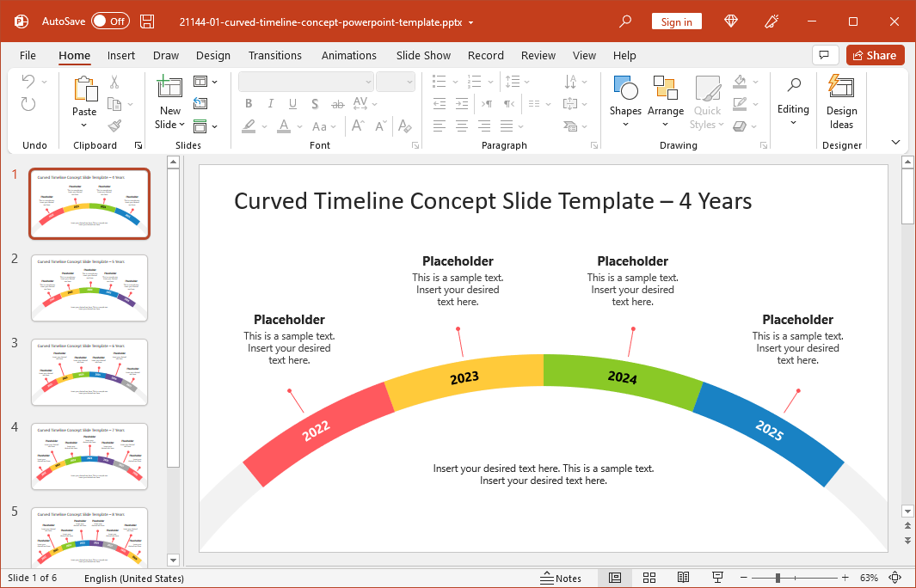Open Font Color picker
Viewport: 916px width, 588px height.
(x=284, y=126)
